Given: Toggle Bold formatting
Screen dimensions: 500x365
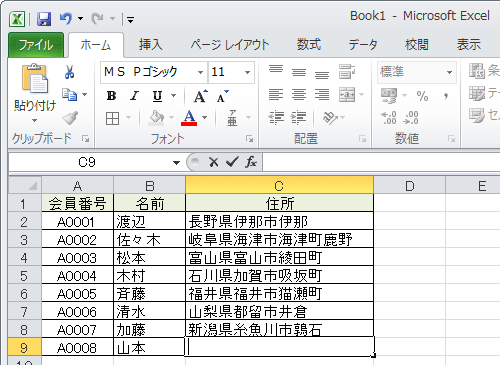Looking at the screenshot, I should 112,96.
